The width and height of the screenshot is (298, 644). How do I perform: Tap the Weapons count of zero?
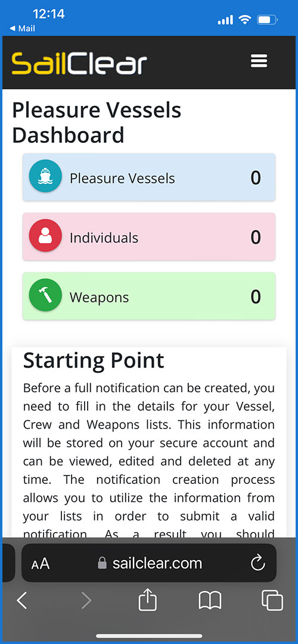pos(256,297)
